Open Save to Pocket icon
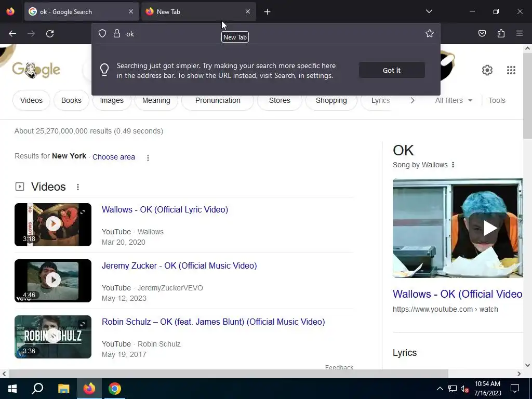Screen dimensions: 532x399 (x=482, y=33)
